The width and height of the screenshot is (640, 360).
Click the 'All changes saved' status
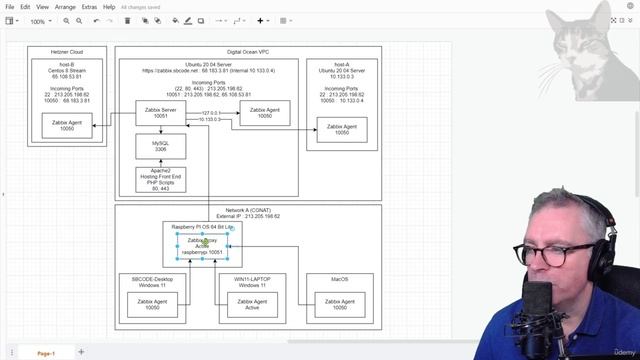pos(141,7)
